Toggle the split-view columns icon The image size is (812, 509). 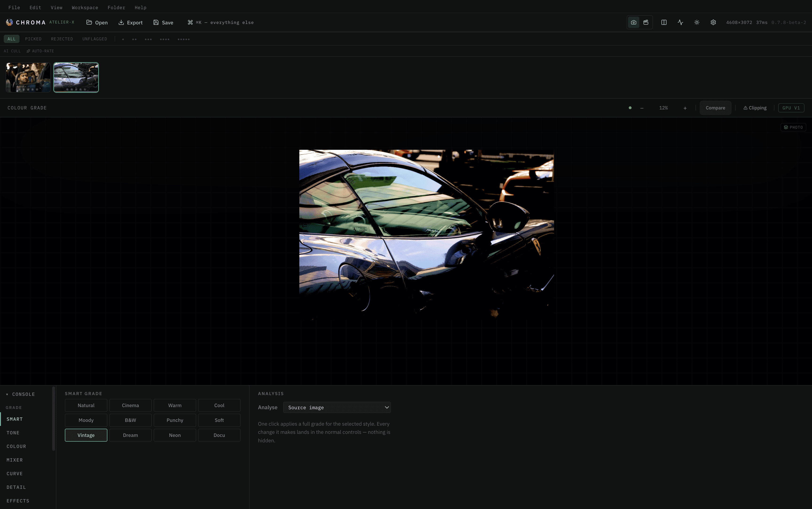[664, 23]
